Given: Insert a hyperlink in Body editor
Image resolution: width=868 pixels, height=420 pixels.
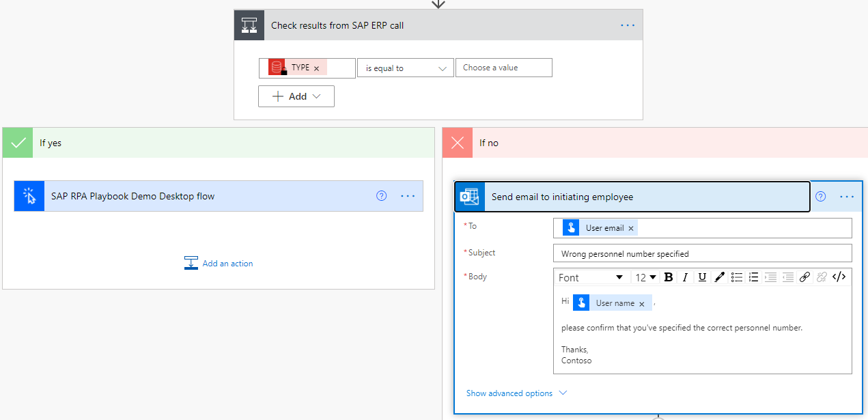Looking at the screenshot, I should (x=804, y=277).
